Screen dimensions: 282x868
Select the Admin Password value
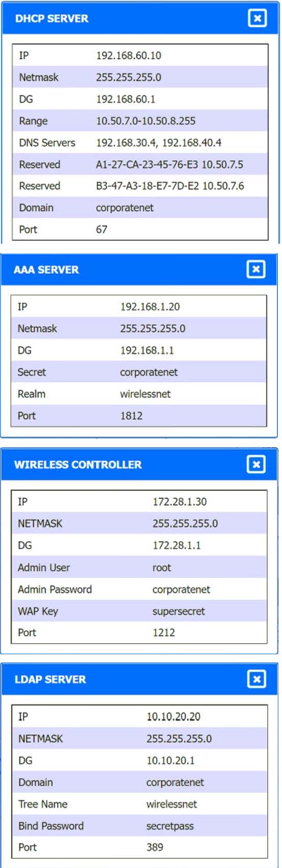[x=181, y=590]
